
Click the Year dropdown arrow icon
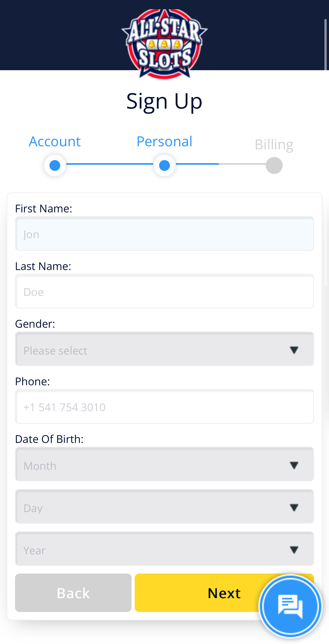[x=294, y=549]
